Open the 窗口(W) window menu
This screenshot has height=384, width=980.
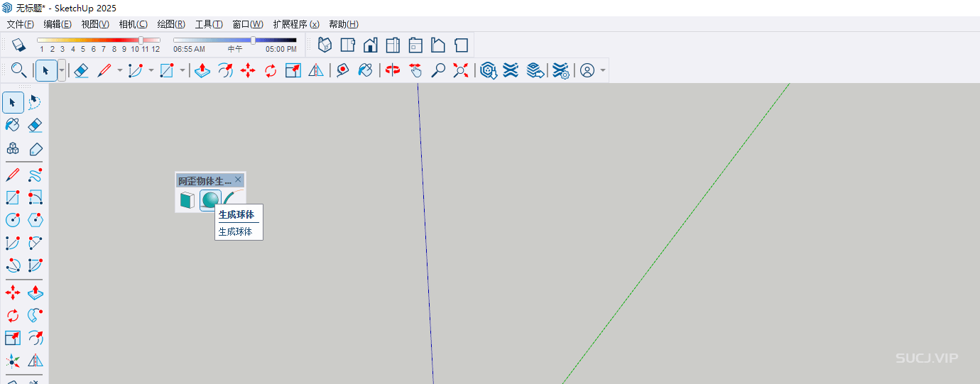(247, 24)
